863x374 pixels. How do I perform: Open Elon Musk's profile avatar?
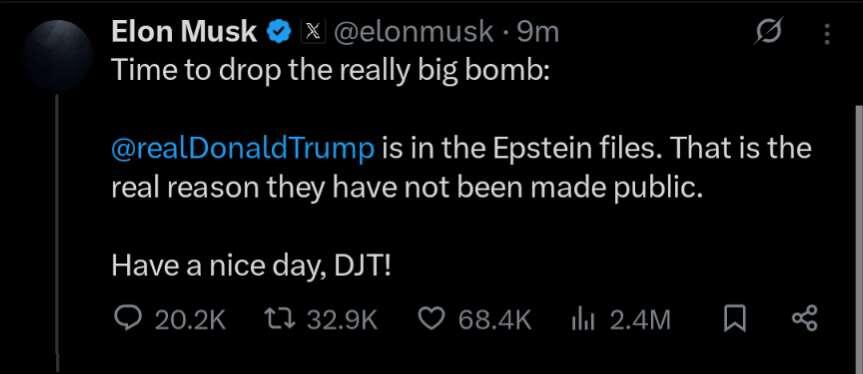tap(58, 55)
